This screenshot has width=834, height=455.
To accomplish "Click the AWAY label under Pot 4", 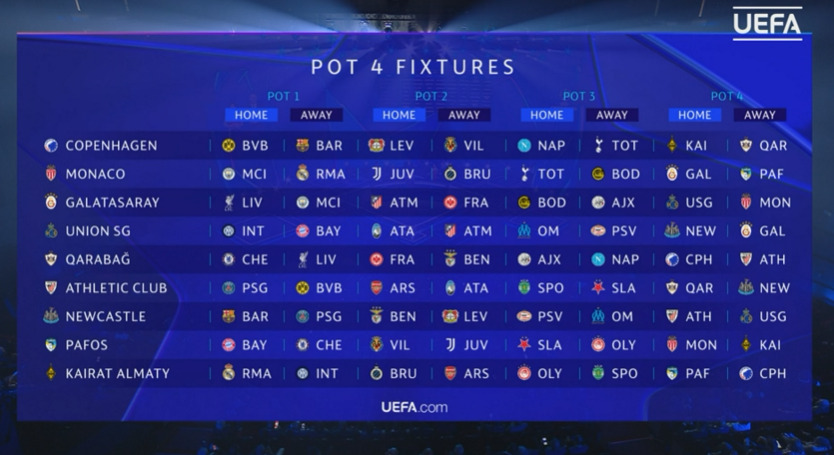I will coord(760,115).
